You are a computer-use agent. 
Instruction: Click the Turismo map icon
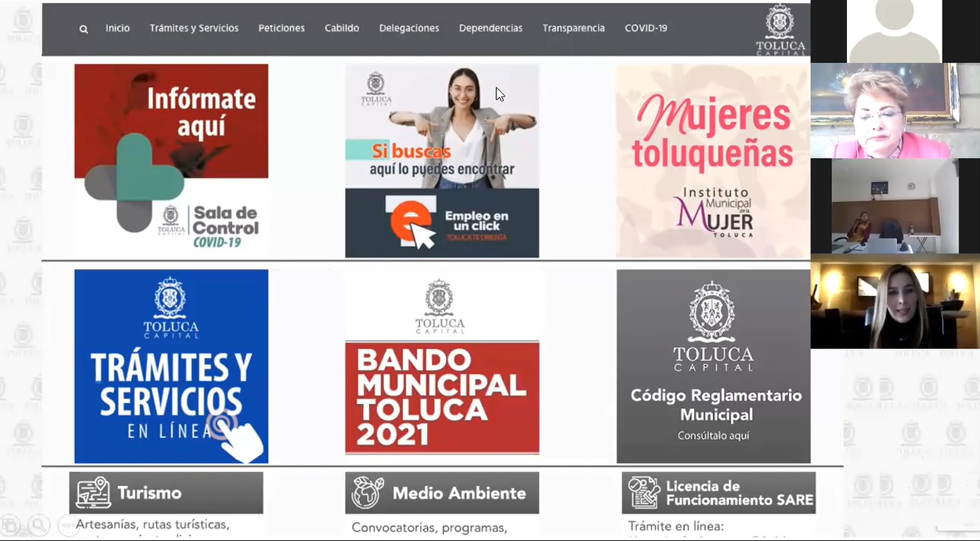(x=93, y=493)
